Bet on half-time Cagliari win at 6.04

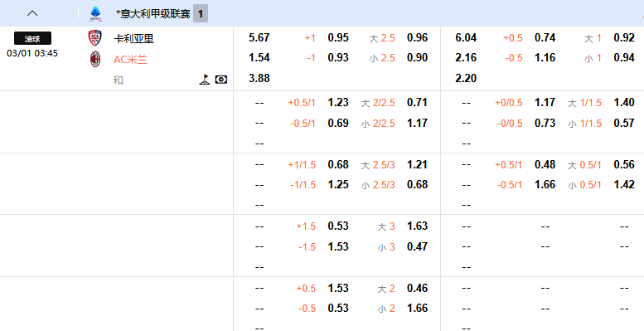click(466, 38)
